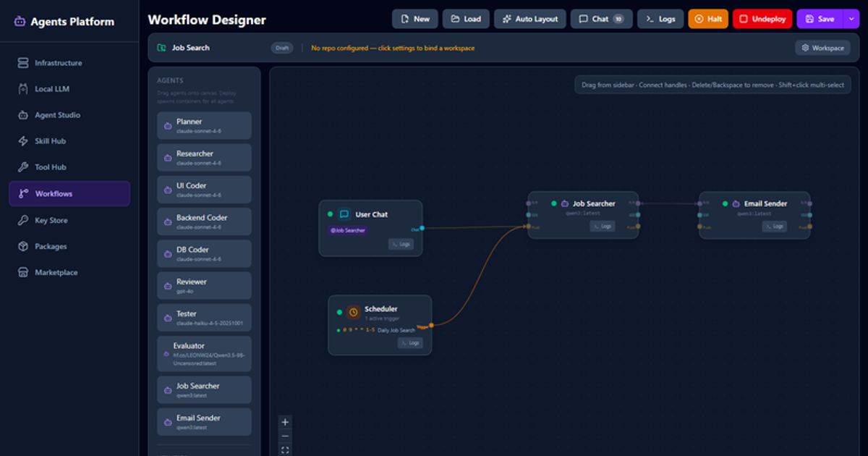Open Infrastructure from the sidebar
The image size is (868, 456).
[69, 63]
